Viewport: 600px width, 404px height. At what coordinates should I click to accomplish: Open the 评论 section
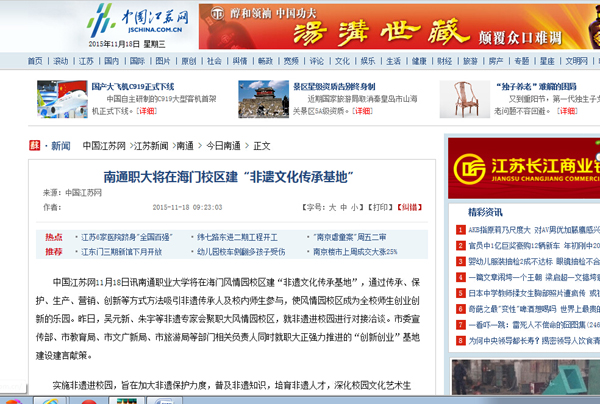pos(317,61)
